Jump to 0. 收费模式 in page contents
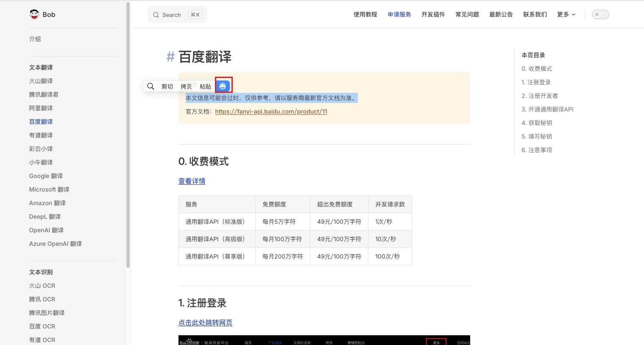 click(537, 69)
